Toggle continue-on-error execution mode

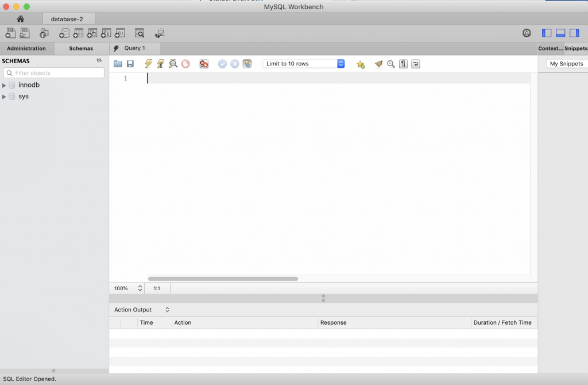click(x=204, y=64)
